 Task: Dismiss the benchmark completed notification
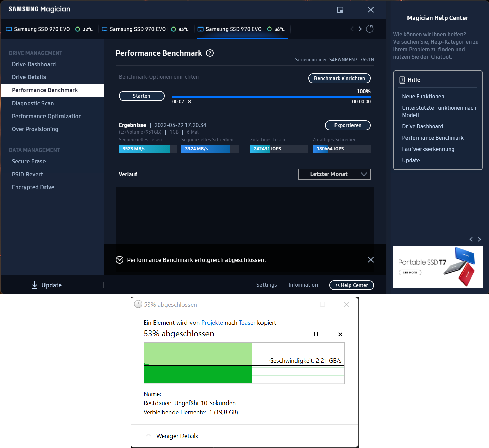[x=371, y=259]
